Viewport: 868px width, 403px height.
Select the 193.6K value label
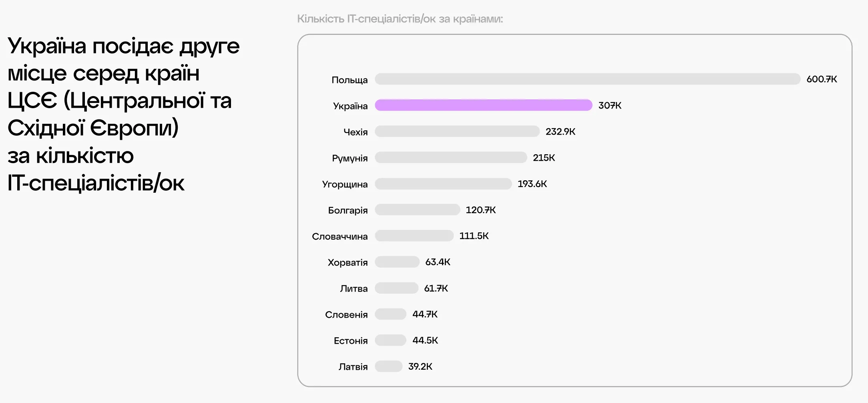coord(532,184)
